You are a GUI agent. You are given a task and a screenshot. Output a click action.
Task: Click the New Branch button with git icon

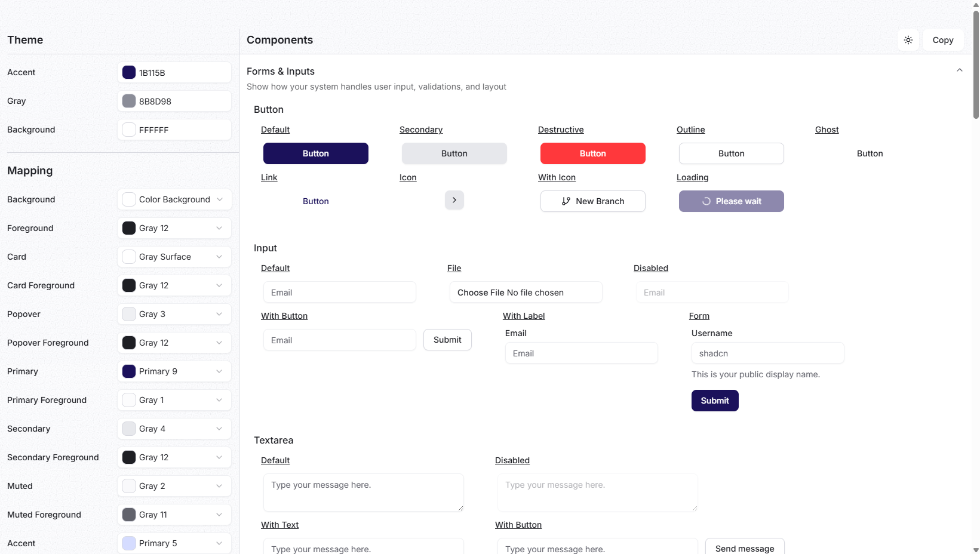tap(592, 201)
